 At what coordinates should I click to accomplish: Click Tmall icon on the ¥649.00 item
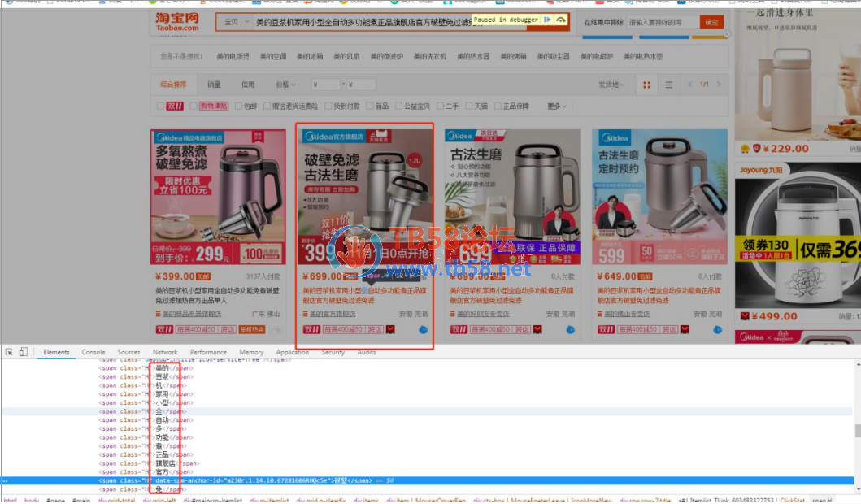point(685,329)
